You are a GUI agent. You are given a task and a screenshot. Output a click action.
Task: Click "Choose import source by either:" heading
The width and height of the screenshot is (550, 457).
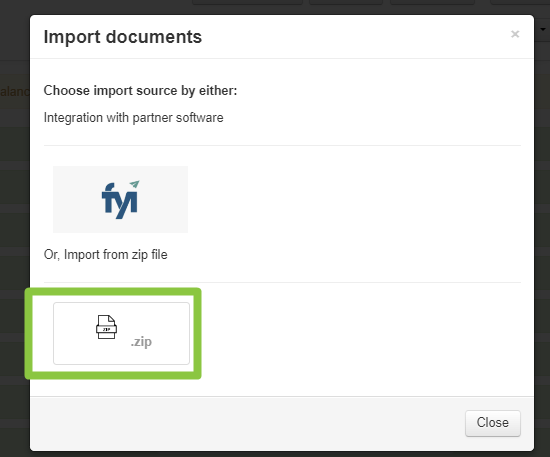[140, 90]
